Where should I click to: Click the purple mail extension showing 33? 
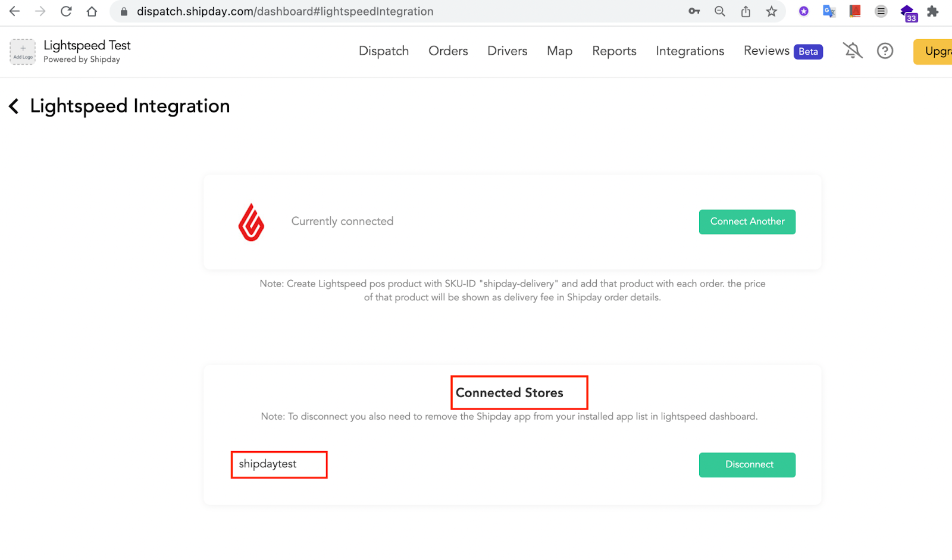click(907, 11)
